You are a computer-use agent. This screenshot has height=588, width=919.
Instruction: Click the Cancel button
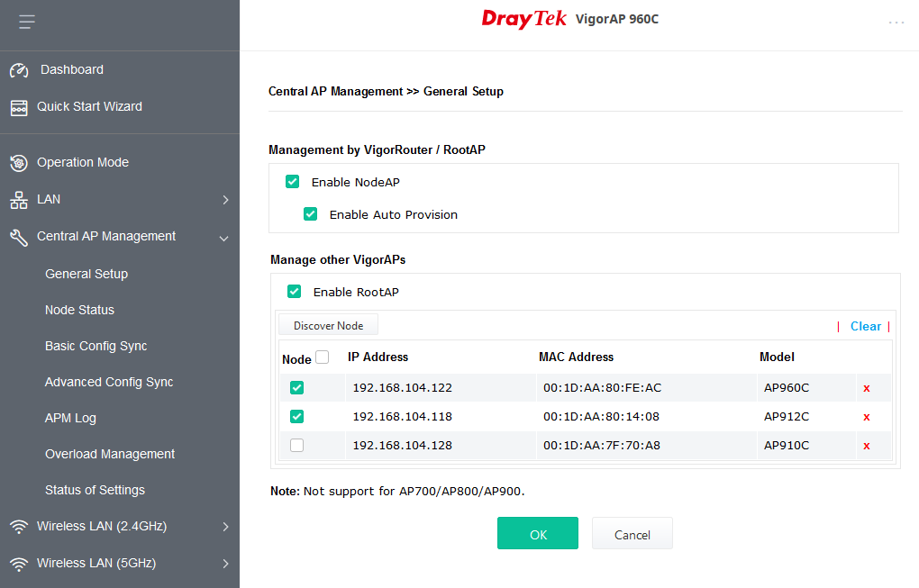click(x=632, y=533)
